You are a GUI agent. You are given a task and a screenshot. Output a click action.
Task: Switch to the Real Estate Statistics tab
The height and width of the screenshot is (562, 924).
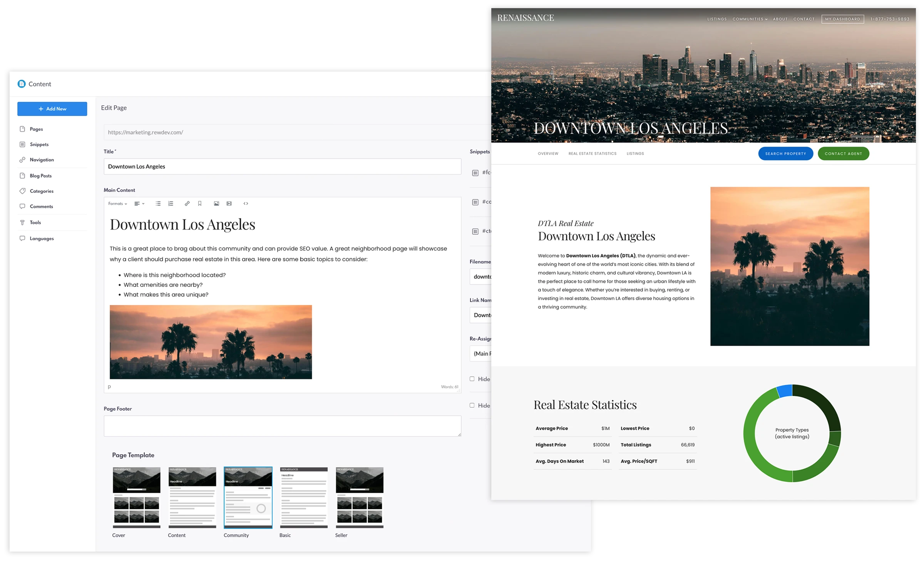pos(592,154)
